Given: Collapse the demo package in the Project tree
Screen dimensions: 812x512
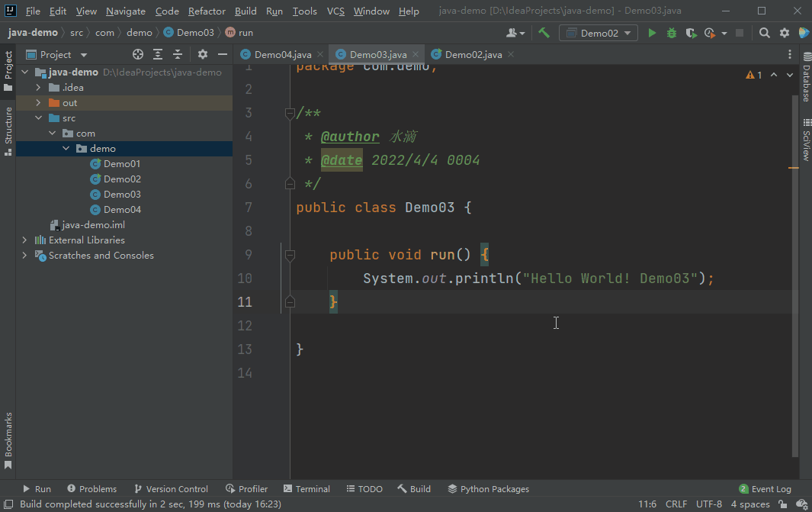Looking at the screenshot, I should coord(66,148).
